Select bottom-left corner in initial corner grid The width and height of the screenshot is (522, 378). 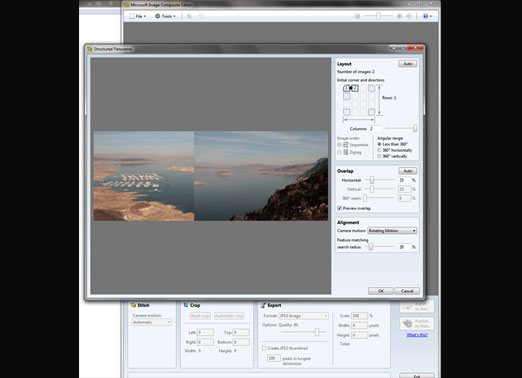347,112
